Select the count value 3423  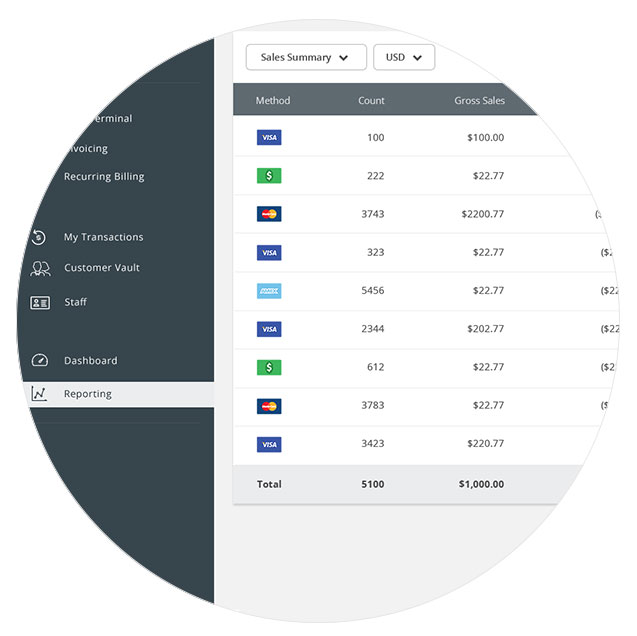point(373,443)
